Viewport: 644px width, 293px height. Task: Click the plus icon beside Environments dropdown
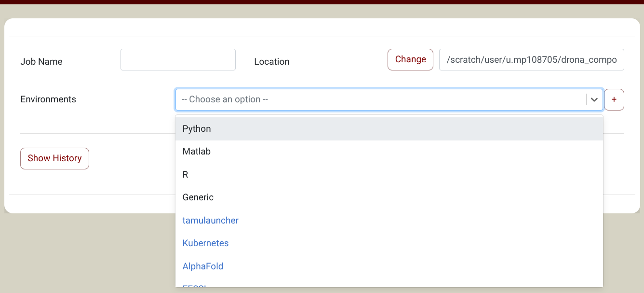coord(614,99)
